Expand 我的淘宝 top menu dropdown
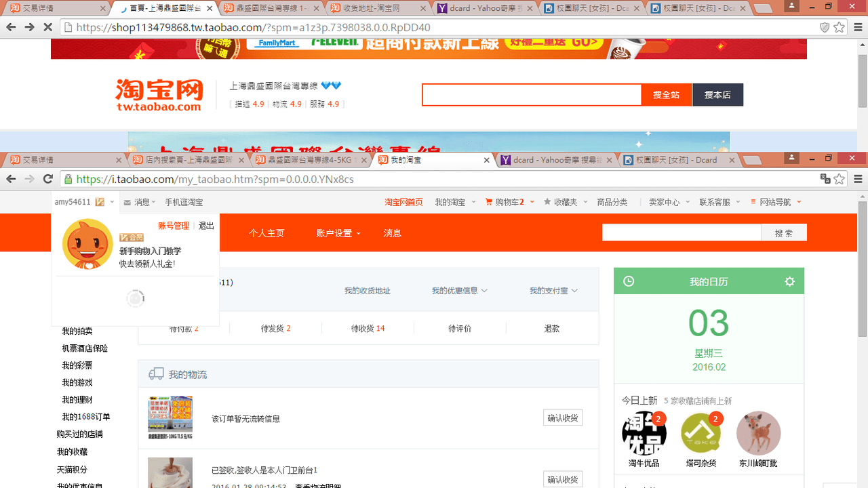Viewport: 868px width, 488px height. [x=473, y=202]
